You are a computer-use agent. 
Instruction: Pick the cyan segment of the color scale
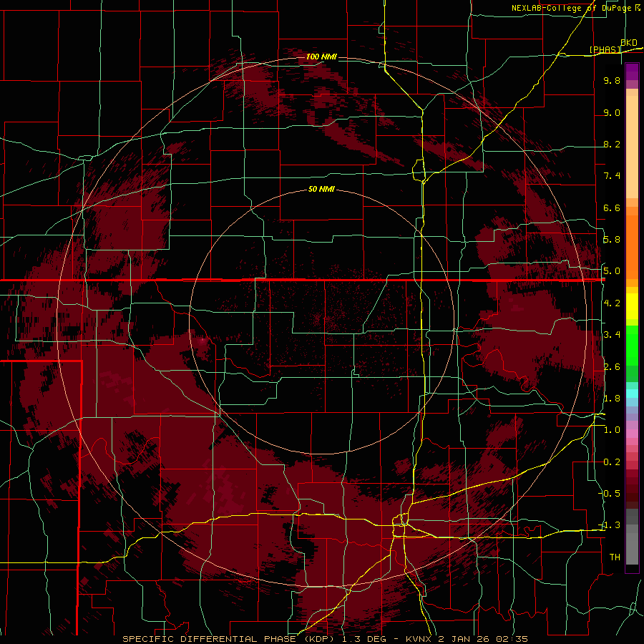[x=632, y=394]
